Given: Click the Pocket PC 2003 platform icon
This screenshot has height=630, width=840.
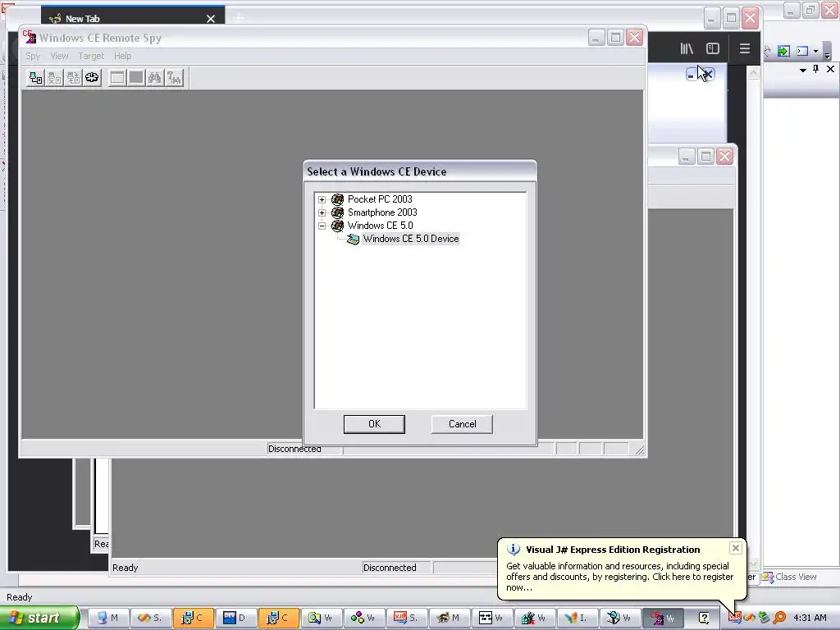Looking at the screenshot, I should coord(337,199).
